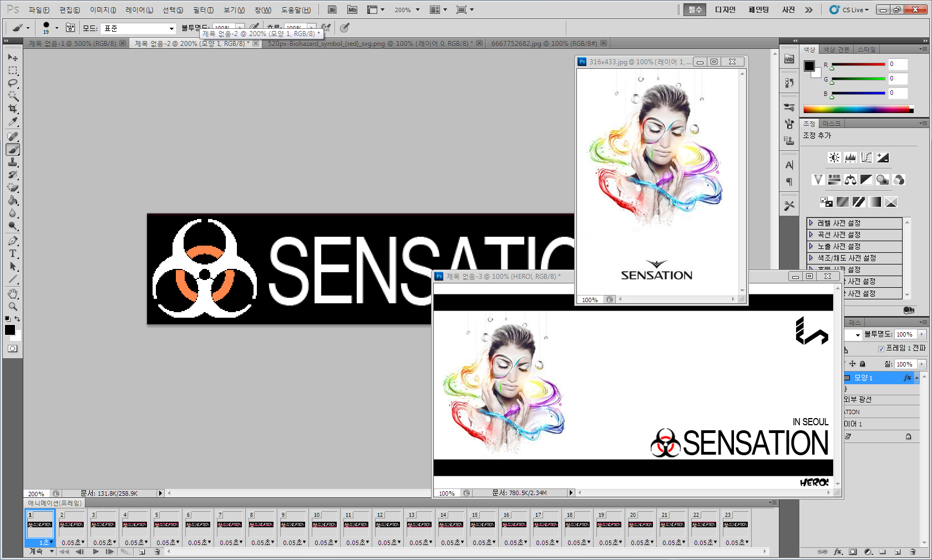The image size is (932, 560).
Task: Expand the 노출 사전 설정 presets
Action: [811, 246]
